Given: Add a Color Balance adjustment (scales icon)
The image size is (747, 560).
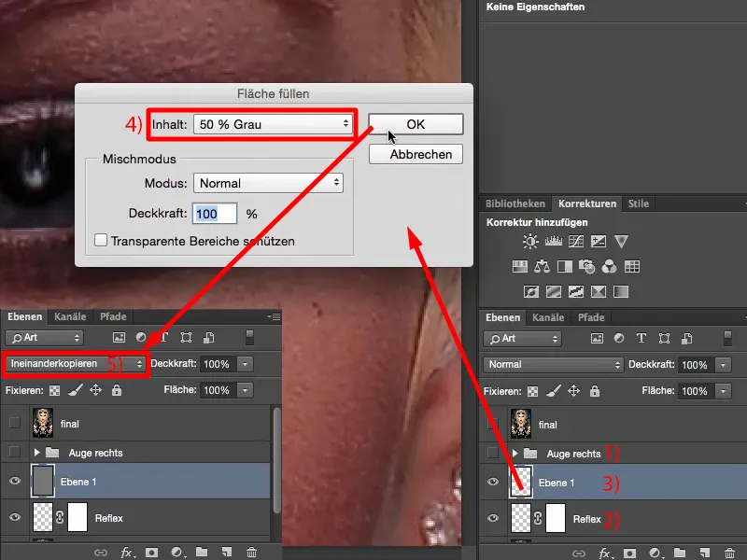Looking at the screenshot, I should [x=542, y=267].
